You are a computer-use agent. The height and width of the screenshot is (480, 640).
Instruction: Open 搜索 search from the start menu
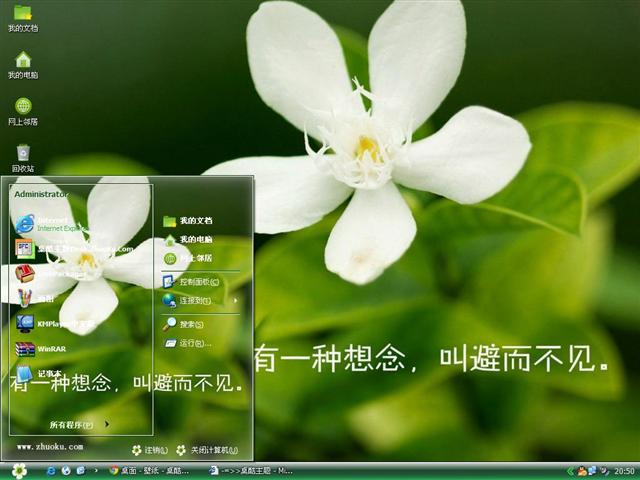coord(183,324)
